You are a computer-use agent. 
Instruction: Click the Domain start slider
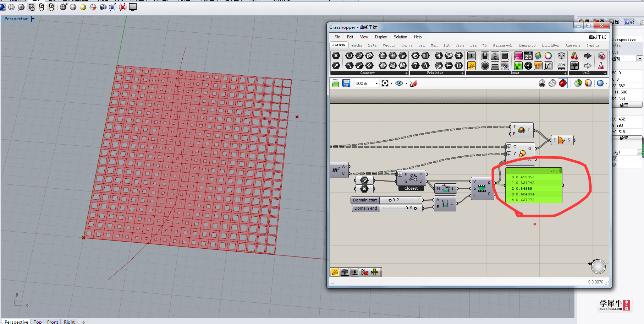click(387, 200)
